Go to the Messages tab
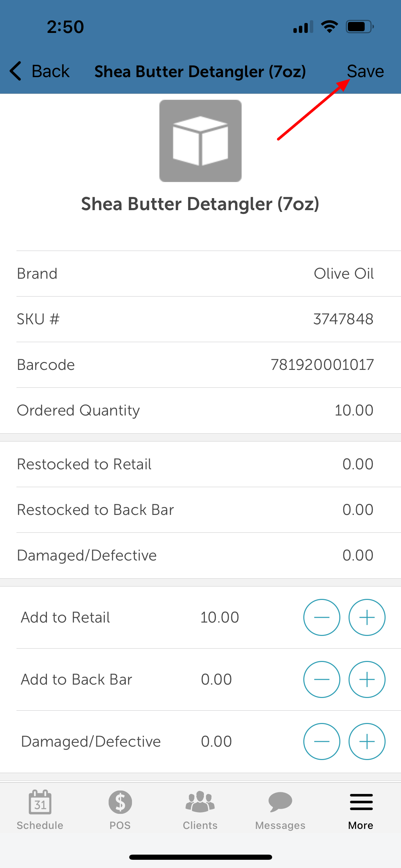Image resolution: width=401 pixels, height=868 pixels. tap(280, 810)
